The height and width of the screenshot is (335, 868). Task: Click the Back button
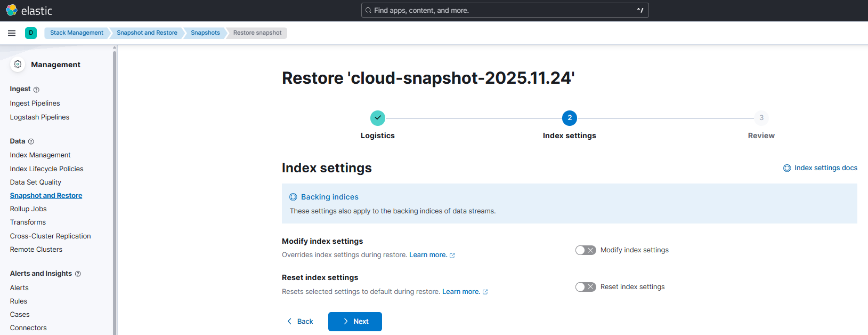tap(300, 322)
